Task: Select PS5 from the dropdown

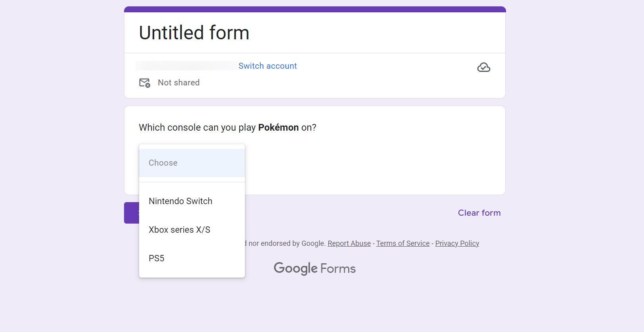Action: pos(192,258)
